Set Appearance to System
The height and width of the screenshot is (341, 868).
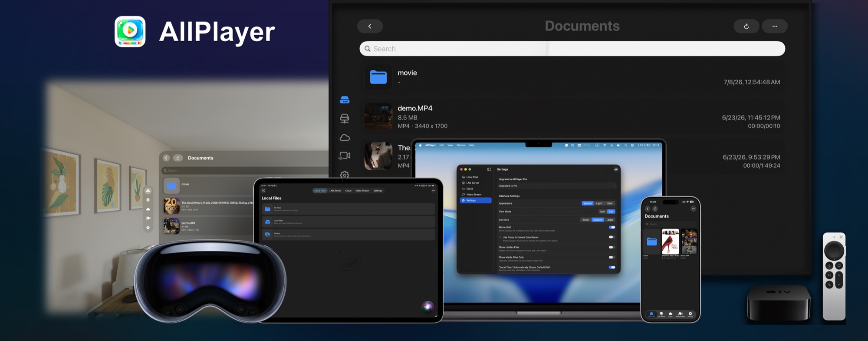pyautogui.click(x=588, y=203)
